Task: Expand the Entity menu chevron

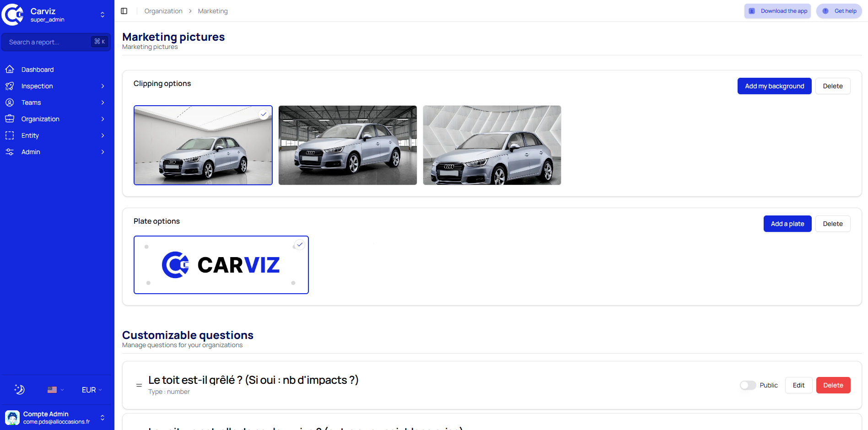Action: [102, 135]
